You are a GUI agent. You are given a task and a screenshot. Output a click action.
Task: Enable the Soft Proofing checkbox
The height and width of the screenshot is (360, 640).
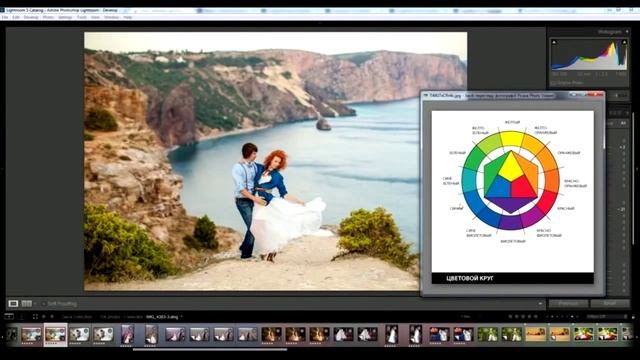[x=44, y=304]
